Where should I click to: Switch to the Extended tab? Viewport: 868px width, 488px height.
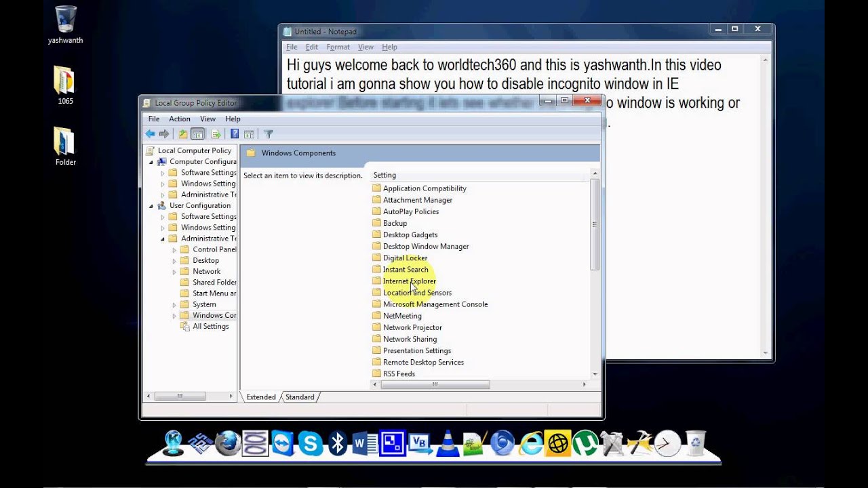[261, 397]
